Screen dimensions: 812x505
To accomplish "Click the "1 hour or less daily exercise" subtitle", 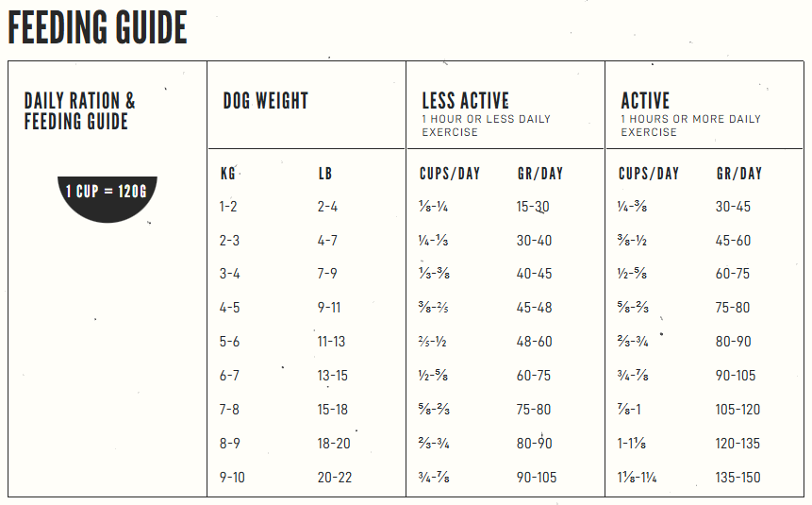I will coord(486,126).
